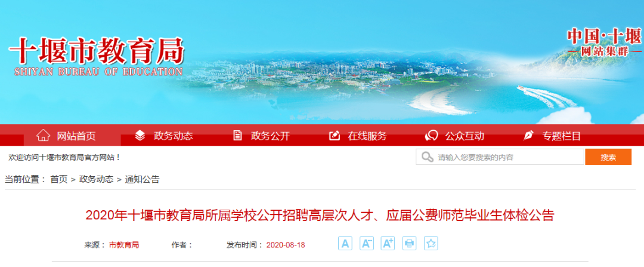Select the 专题栏目 navigation item
The width and height of the screenshot is (644, 267).
(562, 136)
